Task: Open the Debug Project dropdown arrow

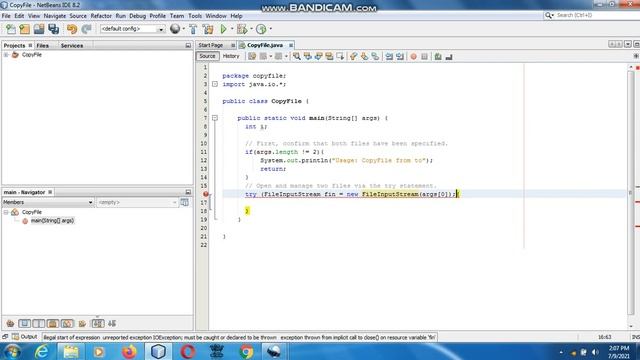Action: point(251,29)
